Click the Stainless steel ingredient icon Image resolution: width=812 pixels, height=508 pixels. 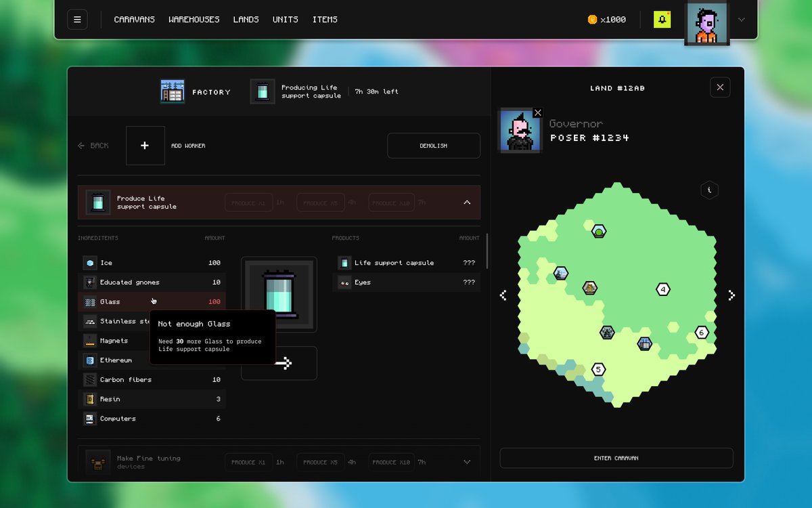pyautogui.click(x=89, y=321)
